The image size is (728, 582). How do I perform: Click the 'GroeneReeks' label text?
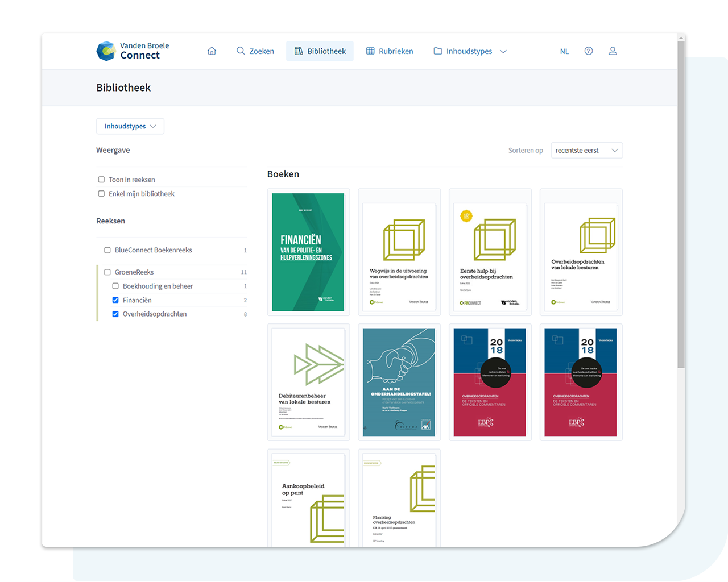click(134, 272)
